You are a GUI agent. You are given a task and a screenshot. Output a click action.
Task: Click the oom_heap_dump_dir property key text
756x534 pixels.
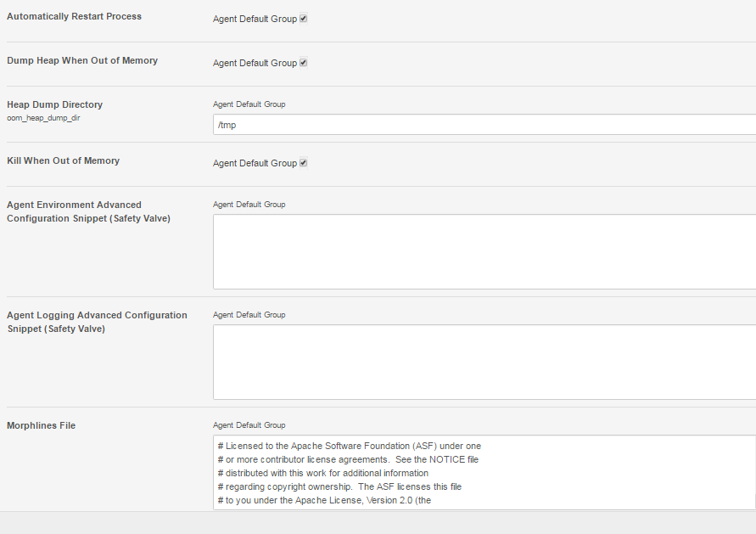tap(43, 118)
